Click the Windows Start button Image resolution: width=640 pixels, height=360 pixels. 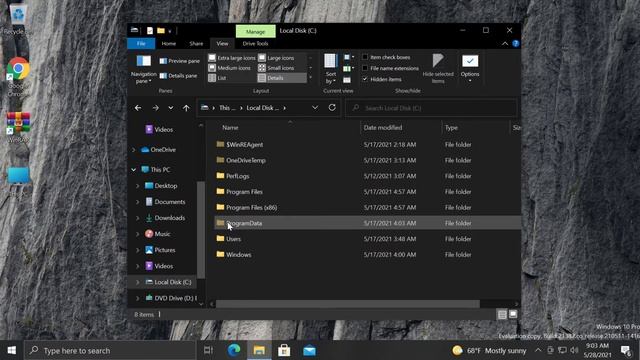coord(11,350)
